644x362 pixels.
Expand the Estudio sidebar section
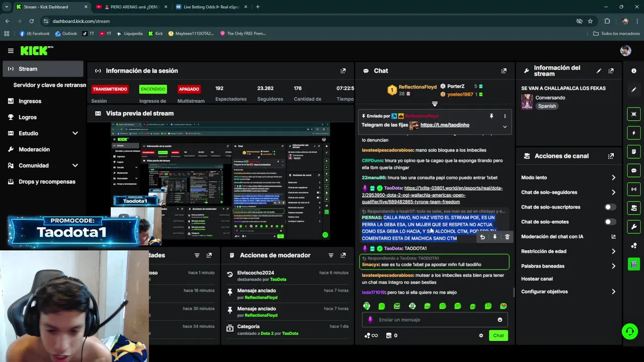(75, 133)
